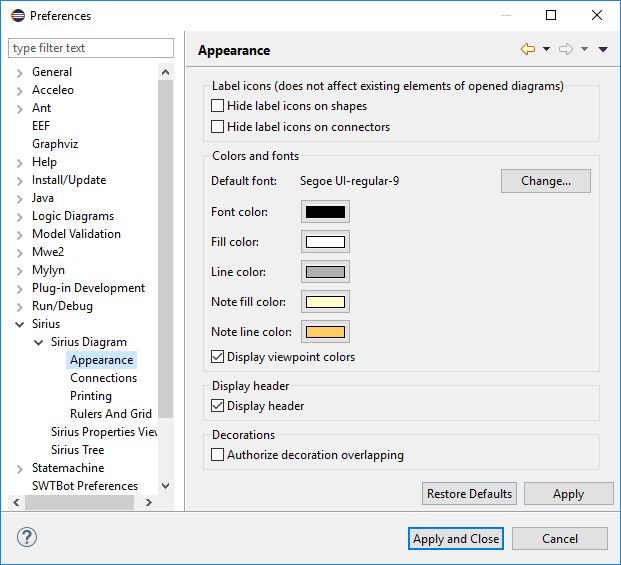621x565 pixels.
Task: Click the Restore Defaults button
Action: [469, 494]
